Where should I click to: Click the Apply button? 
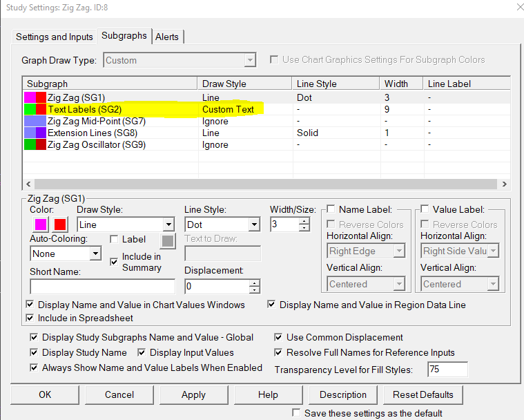coord(193,394)
